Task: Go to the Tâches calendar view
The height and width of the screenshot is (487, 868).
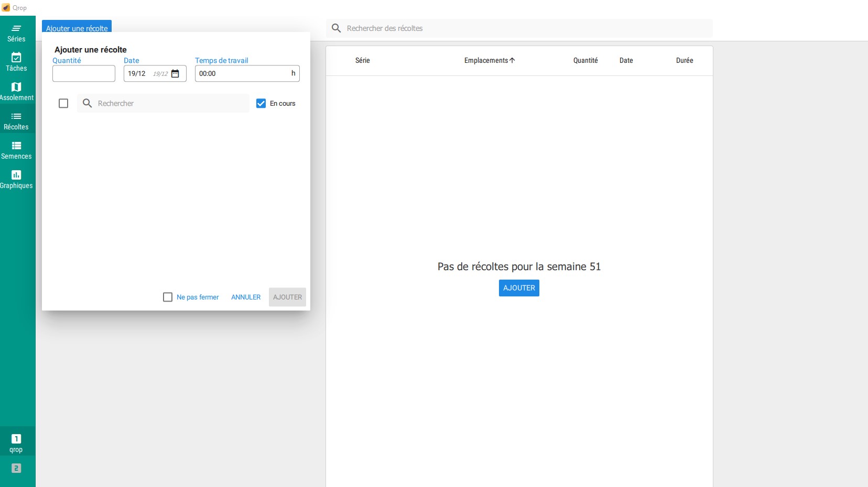Action: (x=16, y=62)
